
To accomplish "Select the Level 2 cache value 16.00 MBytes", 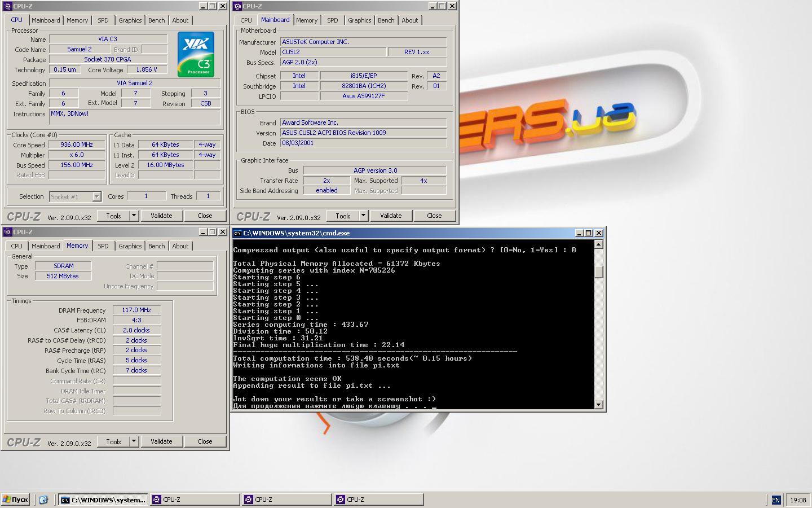I will [165, 165].
